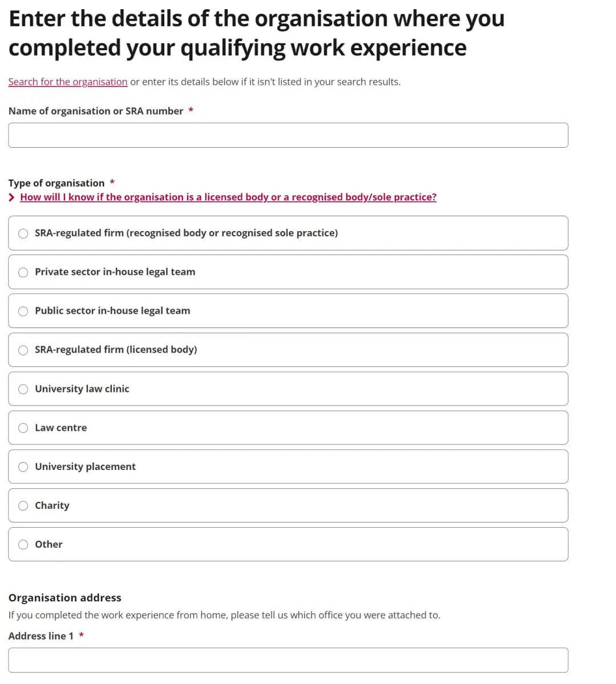Click the red chevron beside the licensed body help

[12, 197]
